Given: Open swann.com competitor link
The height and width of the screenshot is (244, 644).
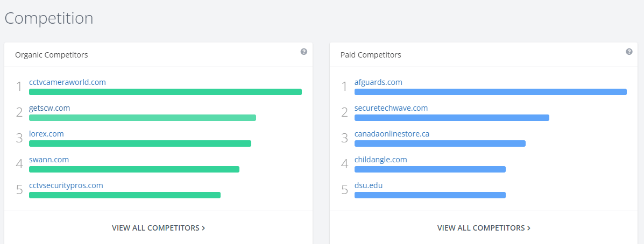Looking at the screenshot, I should pyautogui.click(x=49, y=160).
